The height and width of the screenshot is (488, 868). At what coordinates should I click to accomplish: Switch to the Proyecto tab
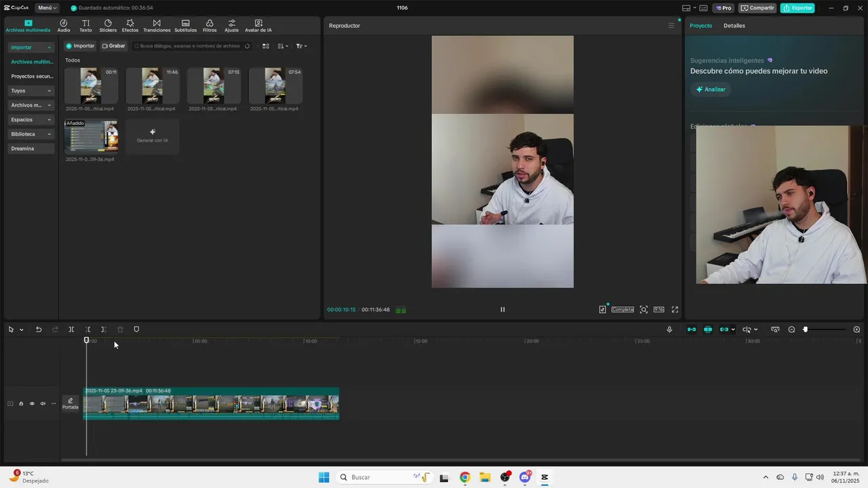point(701,26)
